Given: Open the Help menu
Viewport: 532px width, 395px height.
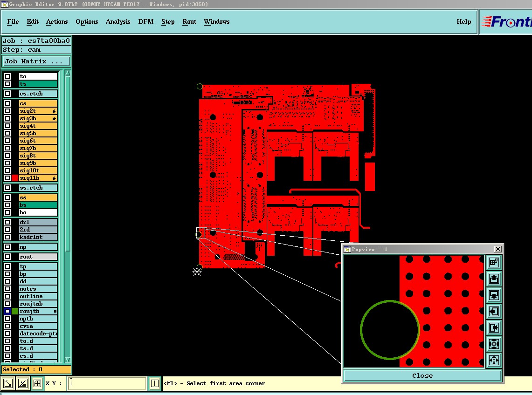Looking at the screenshot, I should [464, 22].
